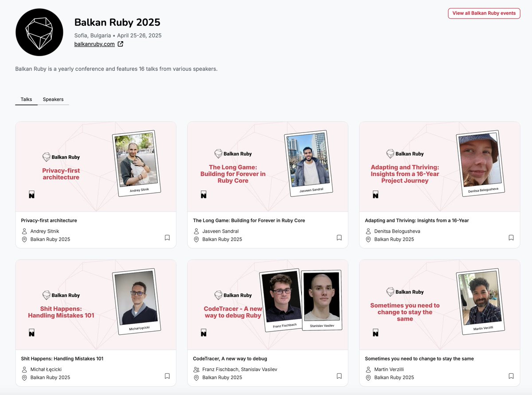Click speaker name Denitsa Belogusheva below card
The image size is (532, 395).
pos(397,231)
